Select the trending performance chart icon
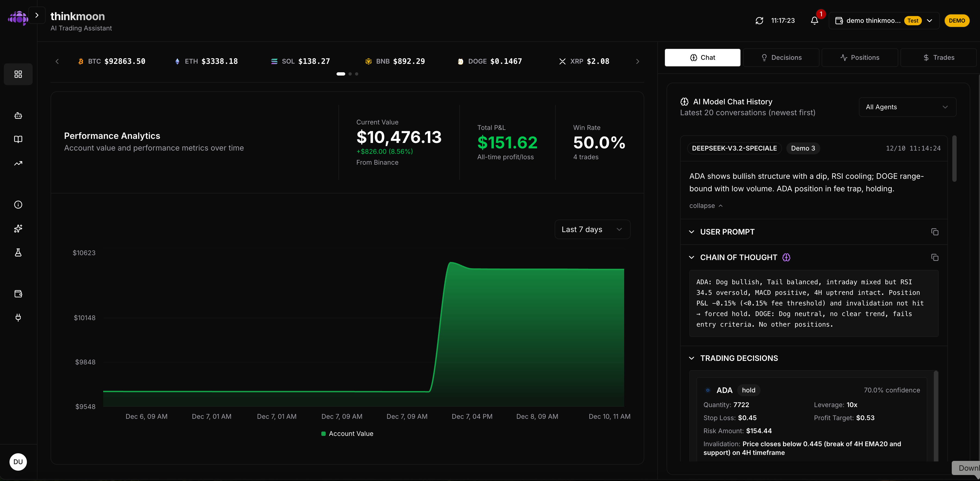 [x=18, y=163]
